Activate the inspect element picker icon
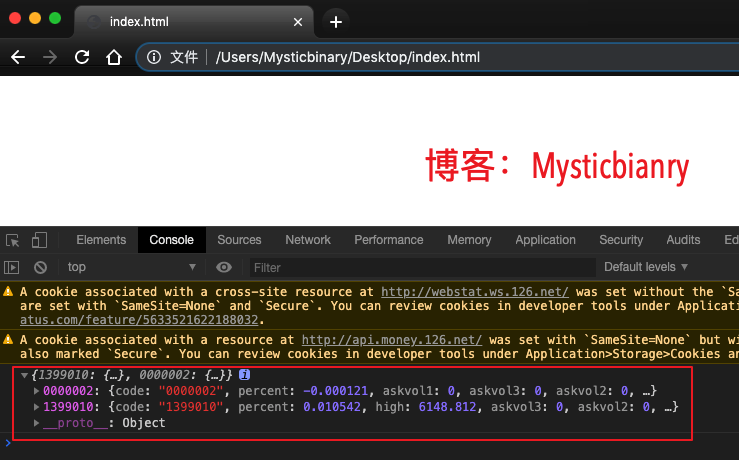 point(13,240)
